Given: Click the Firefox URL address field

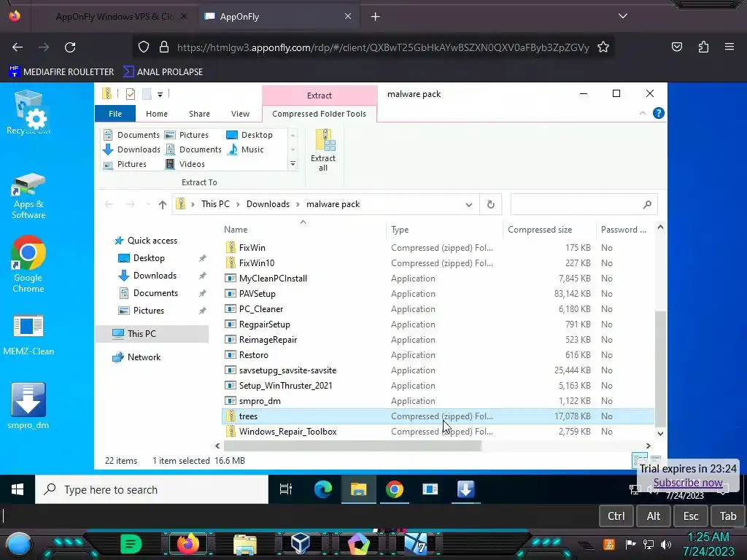Looking at the screenshot, I should click(x=383, y=47).
